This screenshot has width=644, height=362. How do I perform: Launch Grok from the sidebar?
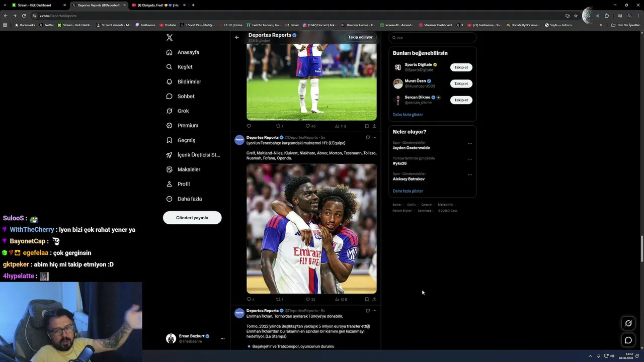(x=178, y=111)
